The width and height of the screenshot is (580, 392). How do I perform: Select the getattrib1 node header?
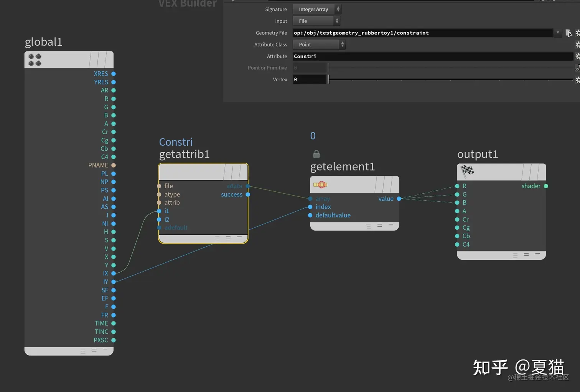tap(203, 172)
